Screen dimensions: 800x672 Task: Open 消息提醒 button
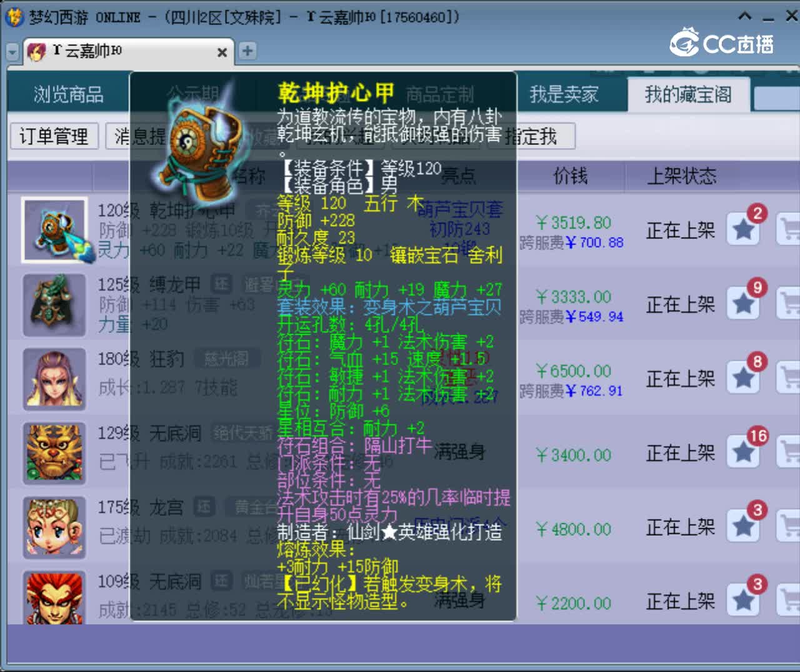click(140, 136)
